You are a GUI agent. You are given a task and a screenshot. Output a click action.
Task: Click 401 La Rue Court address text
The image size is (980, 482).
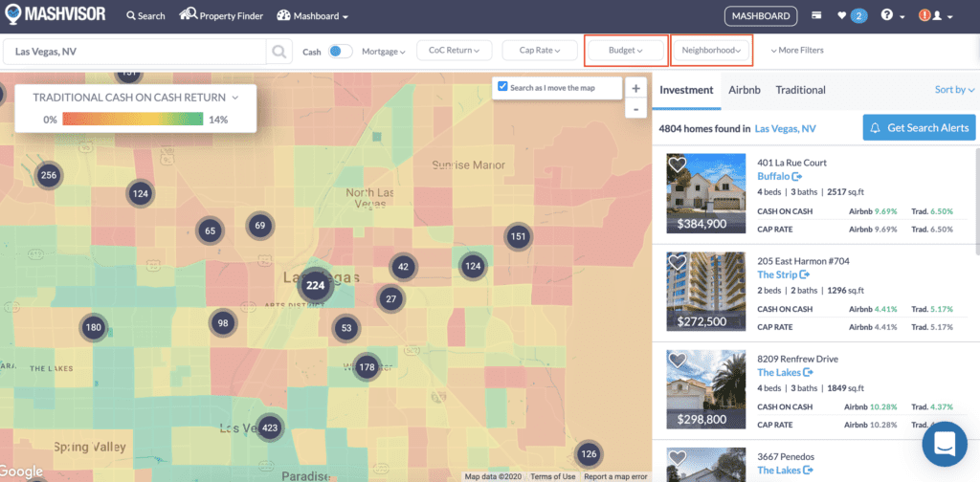coord(791,163)
